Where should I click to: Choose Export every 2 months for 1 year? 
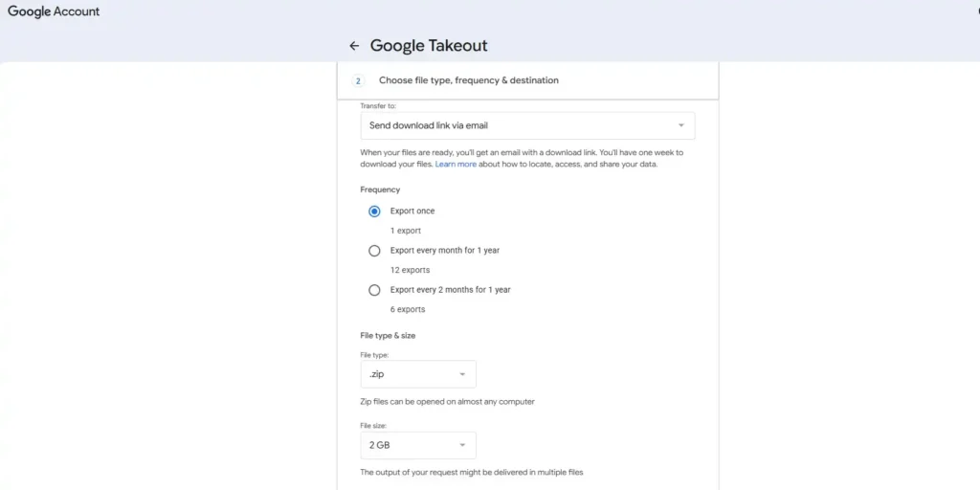pos(374,290)
